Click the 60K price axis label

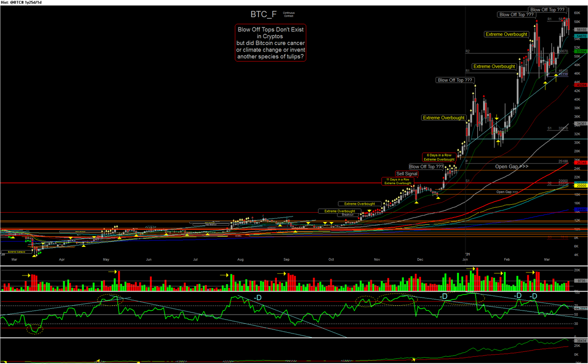[x=578, y=12]
